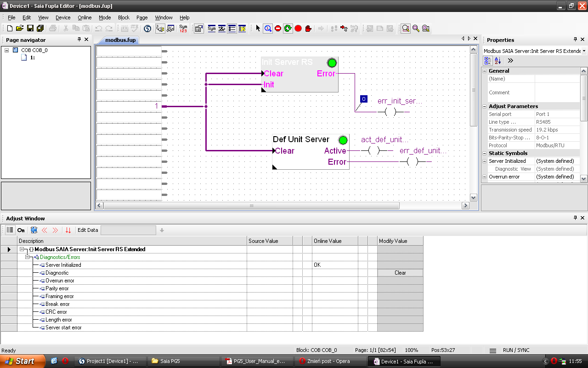Click the green LED on Def Unit Server block
The image size is (588, 368).
pyautogui.click(x=343, y=140)
